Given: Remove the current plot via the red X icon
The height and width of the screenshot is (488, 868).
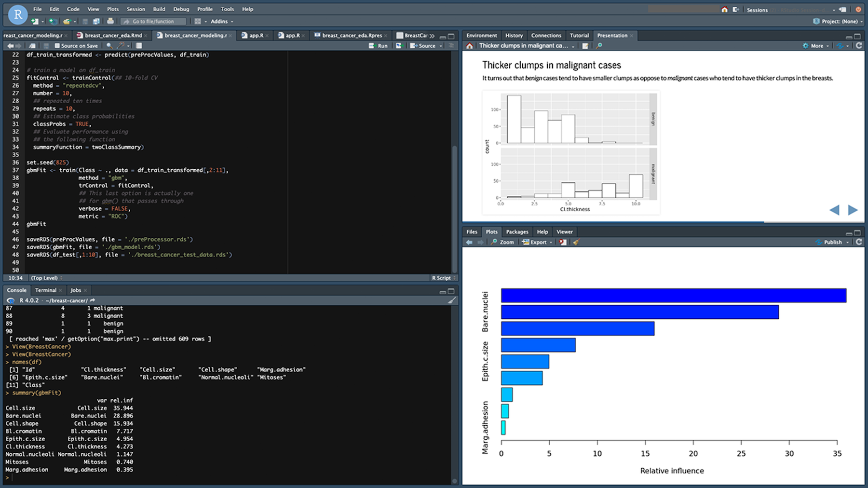Looking at the screenshot, I should 562,242.
